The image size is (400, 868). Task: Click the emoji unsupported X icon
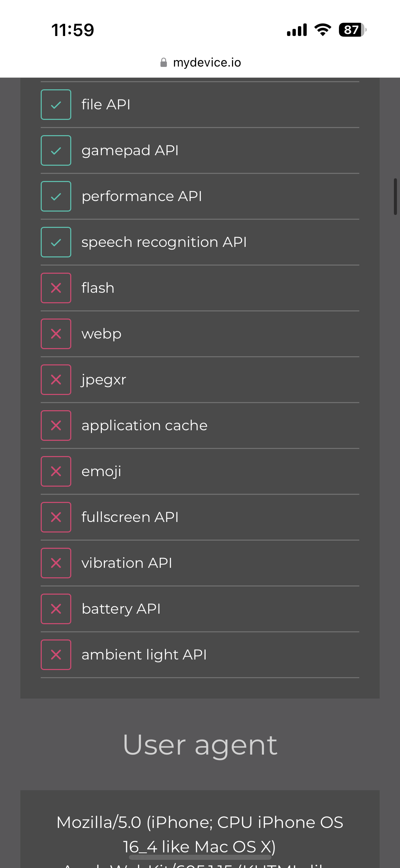click(56, 471)
